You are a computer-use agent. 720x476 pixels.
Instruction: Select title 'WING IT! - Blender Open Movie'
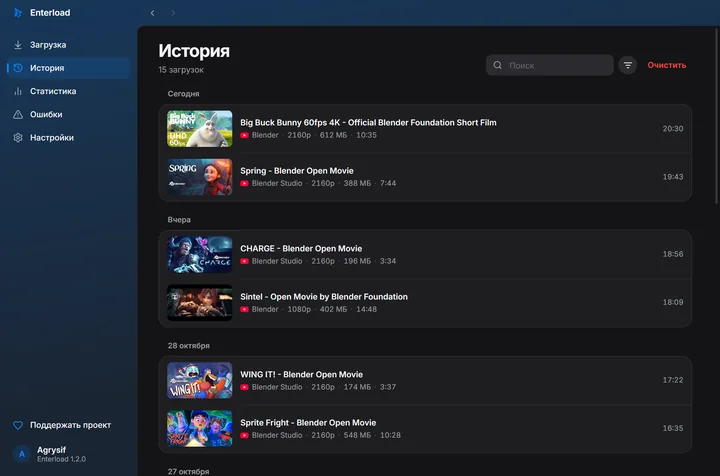pos(301,375)
